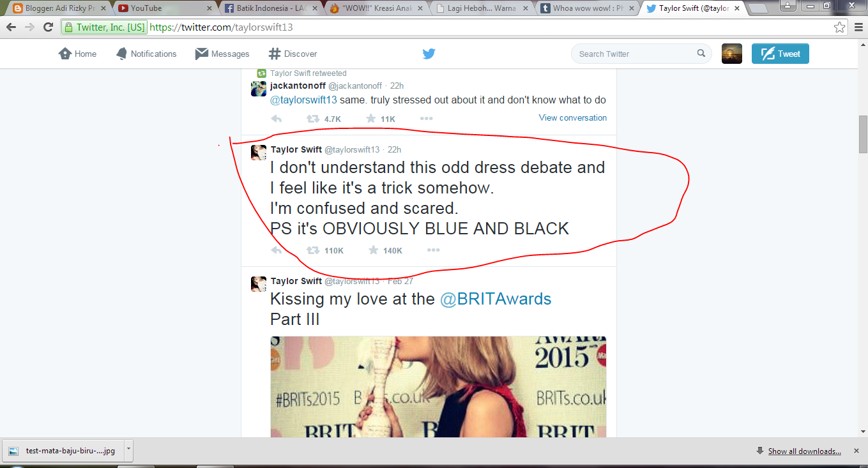The width and height of the screenshot is (868, 468).
Task: Click the search magnifier icon
Action: pyautogui.click(x=701, y=54)
